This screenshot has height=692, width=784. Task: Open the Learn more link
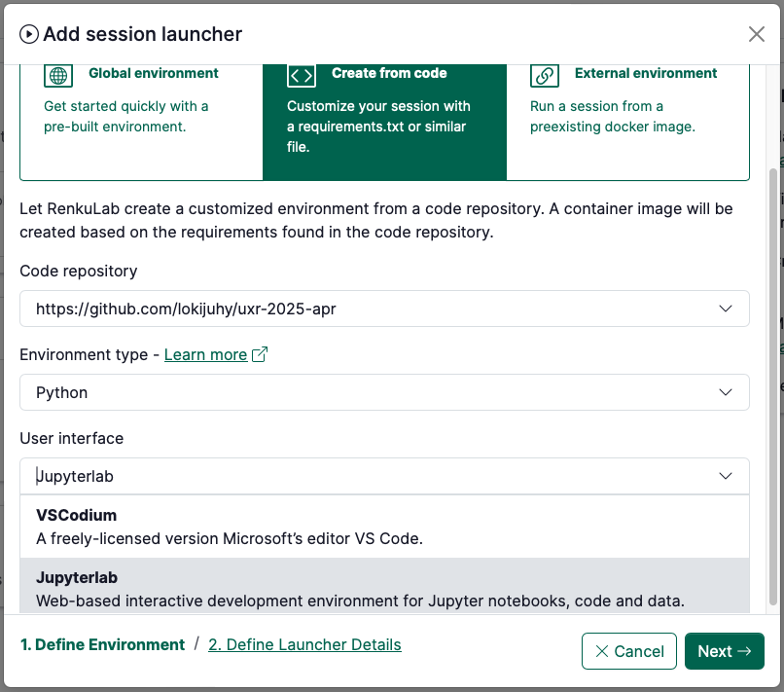[x=205, y=354]
